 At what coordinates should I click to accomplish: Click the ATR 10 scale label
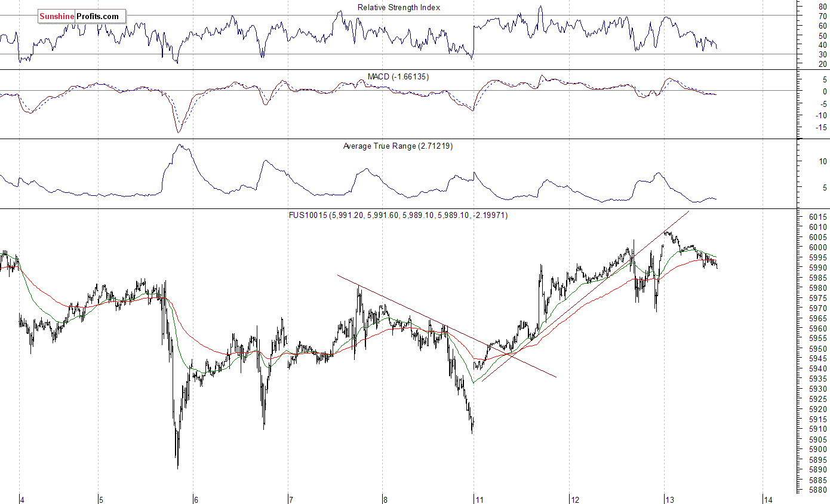823,161
